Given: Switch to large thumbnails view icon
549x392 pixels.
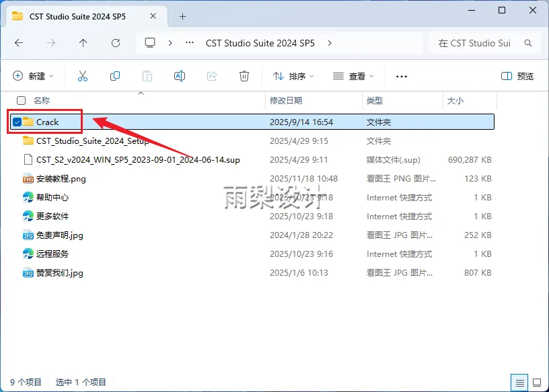Looking at the screenshot, I should tap(537, 383).
